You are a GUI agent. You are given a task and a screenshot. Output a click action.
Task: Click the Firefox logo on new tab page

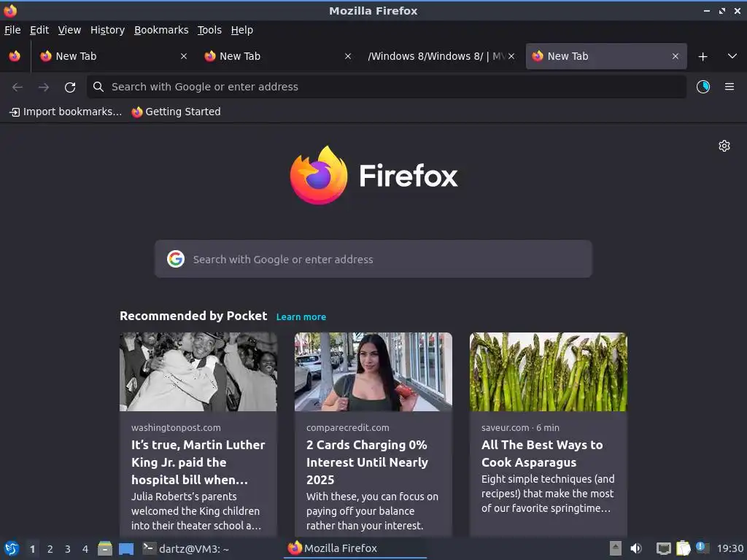373,176
